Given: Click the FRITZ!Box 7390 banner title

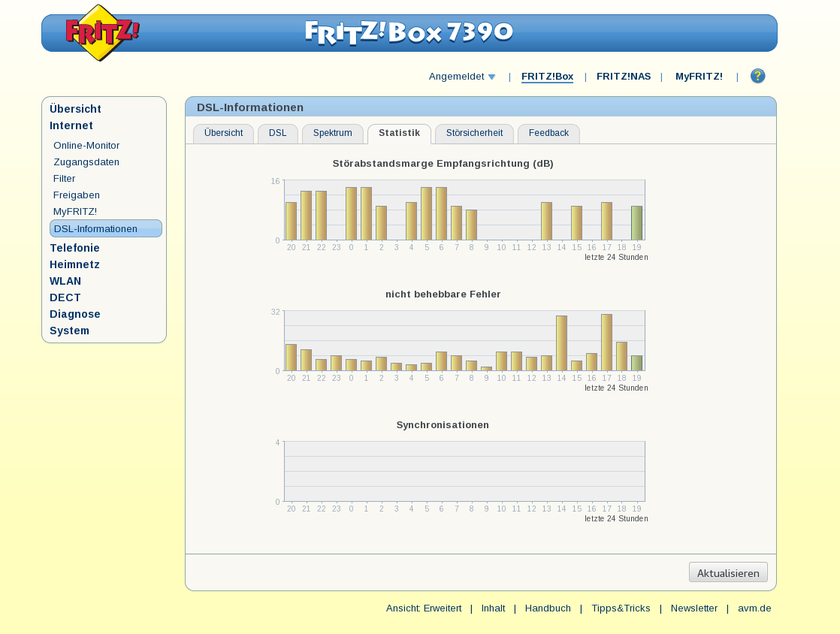Looking at the screenshot, I should [x=409, y=32].
